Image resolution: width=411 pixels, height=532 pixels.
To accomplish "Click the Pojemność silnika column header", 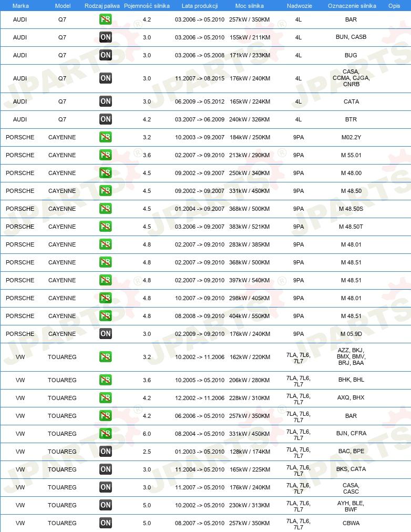I will (147, 6).
